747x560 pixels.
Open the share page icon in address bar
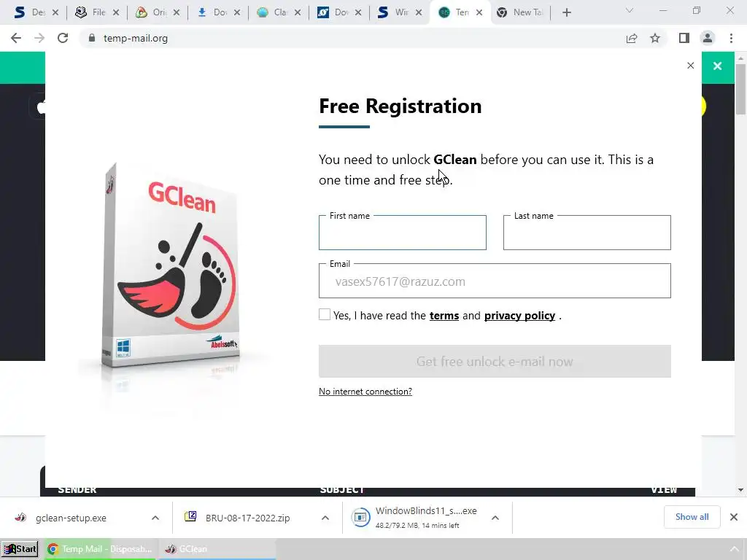632,38
